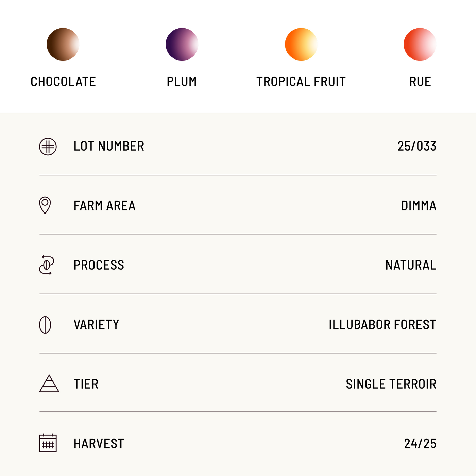The image size is (476, 476).
Task: Click the TROPICAL FRUIT flavor label
Action: coord(301,82)
